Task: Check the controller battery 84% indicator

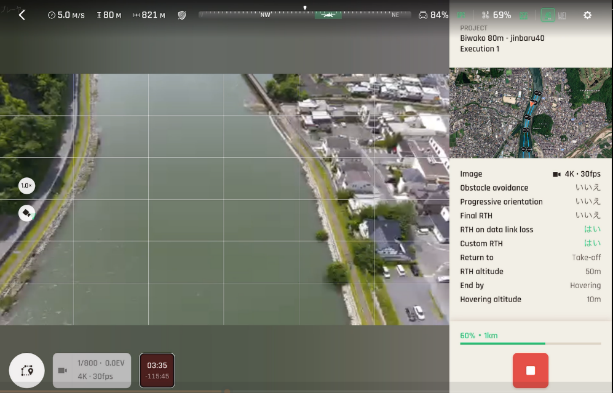Action: (x=434, y=15)
